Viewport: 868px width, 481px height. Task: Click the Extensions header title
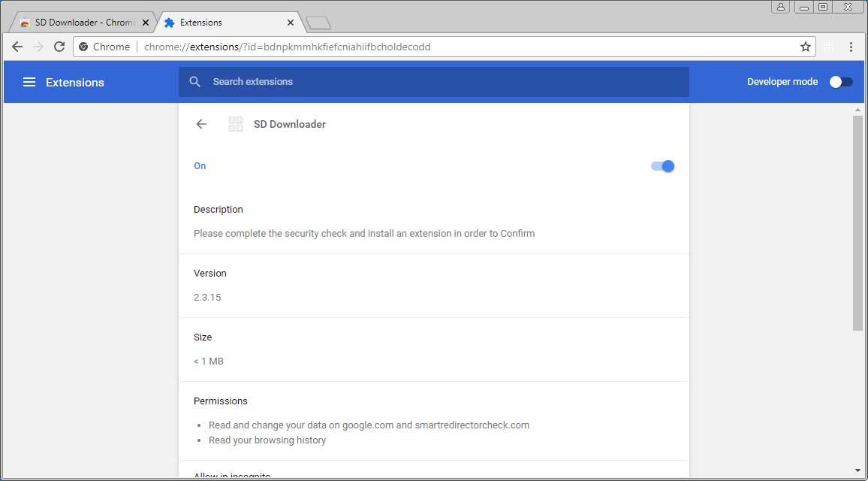tap(75, 83)
